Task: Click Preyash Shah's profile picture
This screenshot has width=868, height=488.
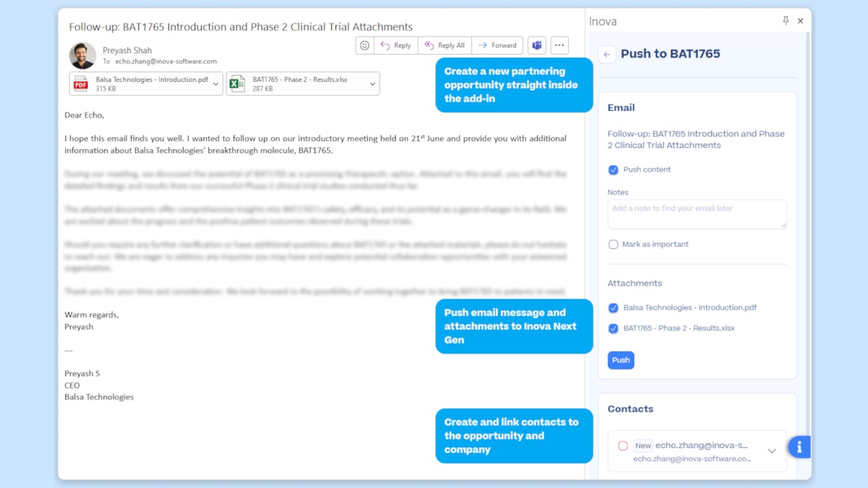Action: [x=83, y=56]
